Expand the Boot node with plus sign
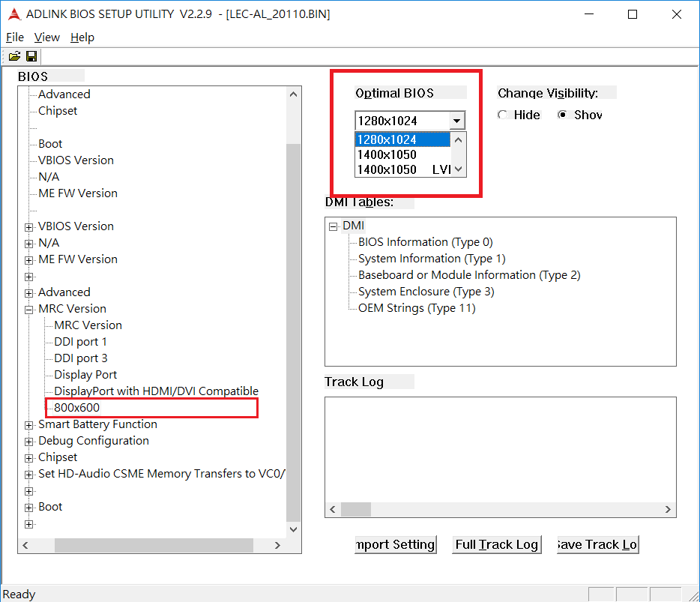This screenshot has width=700, height=602. point(29,508)
